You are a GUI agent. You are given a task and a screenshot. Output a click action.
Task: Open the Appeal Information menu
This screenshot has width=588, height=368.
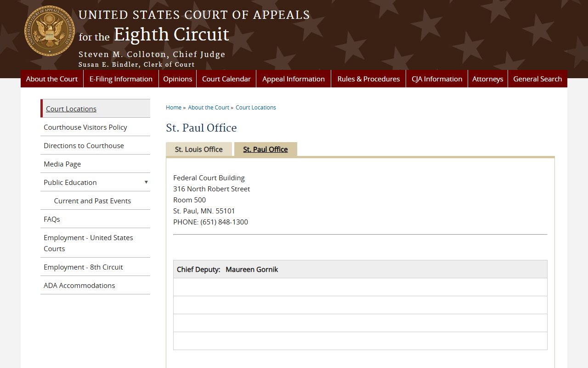point(294,79)
